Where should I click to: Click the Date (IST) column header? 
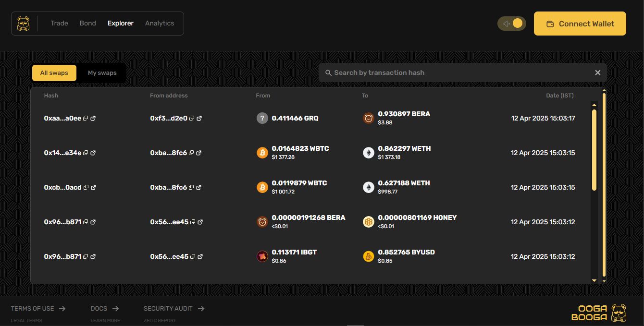(560, 96)
